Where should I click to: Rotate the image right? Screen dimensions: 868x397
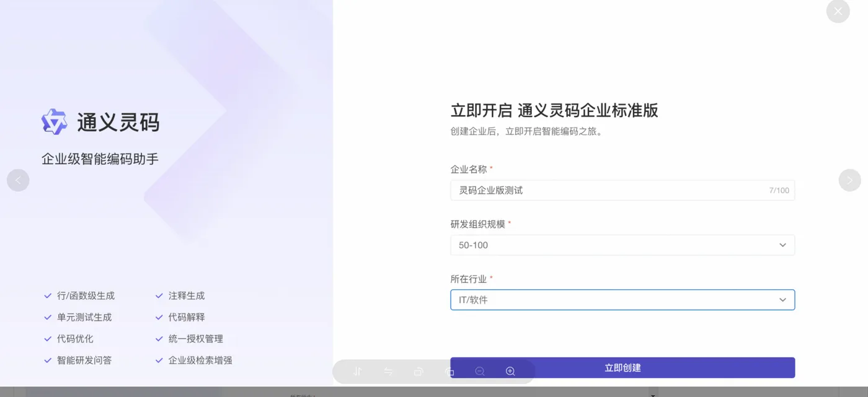click(449, 372)
